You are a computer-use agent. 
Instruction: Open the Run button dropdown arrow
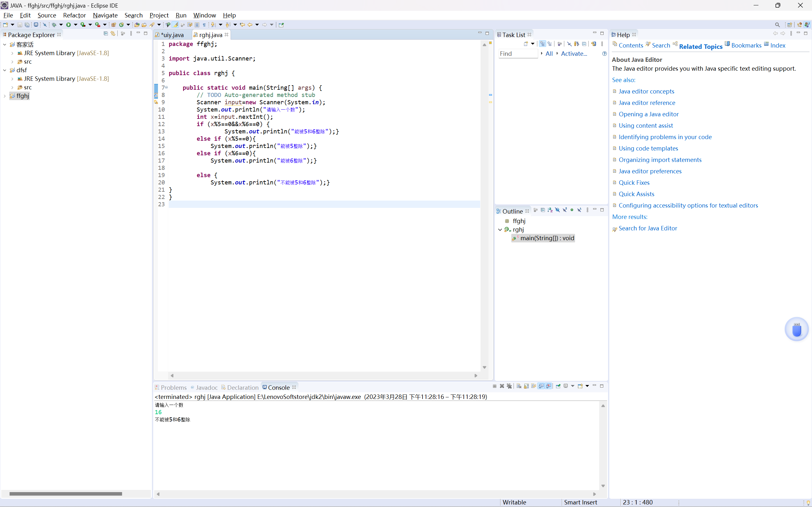click(75, 25)
